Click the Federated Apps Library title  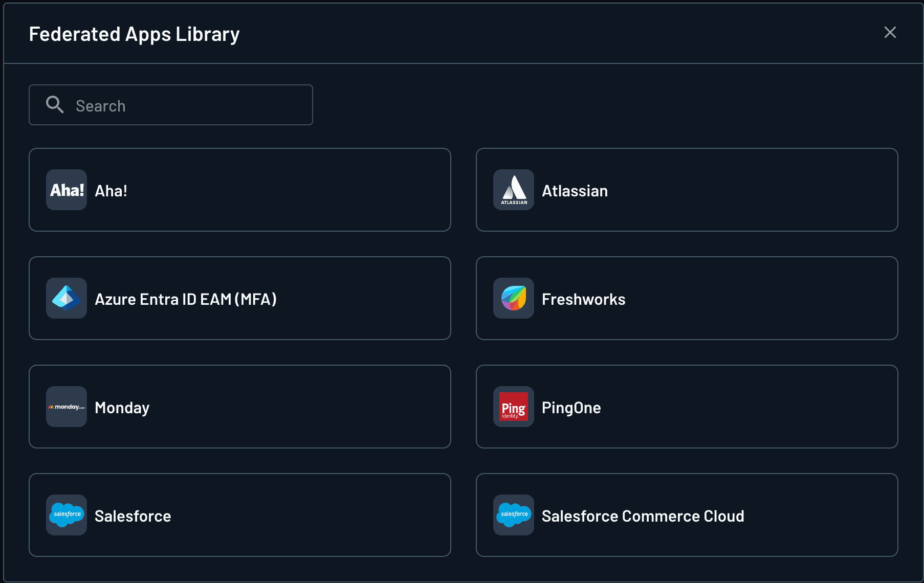point(134,34)
